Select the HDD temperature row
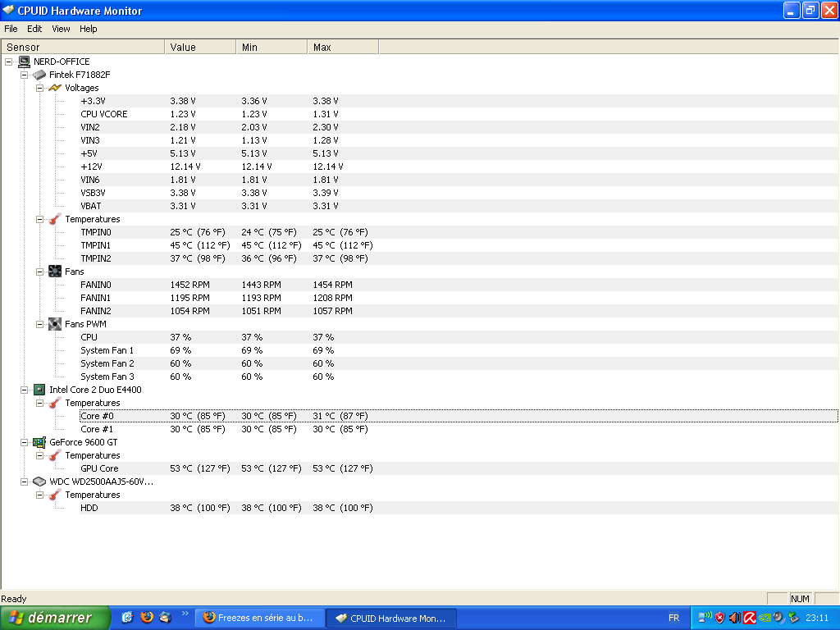Image resolution: width=840 pixels, height=630 pixels. click(x=459, y=508)
